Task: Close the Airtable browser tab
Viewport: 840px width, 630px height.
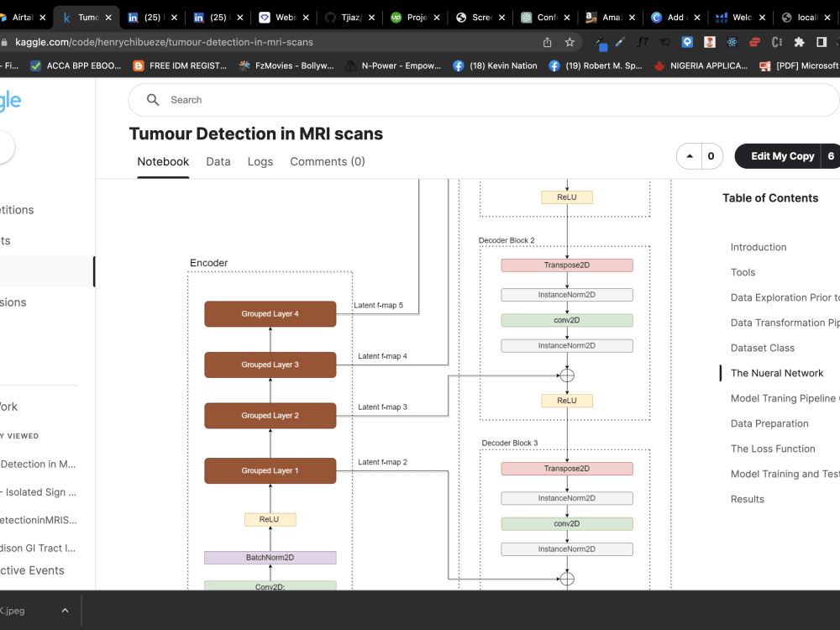Action: (x=42, y=18)
